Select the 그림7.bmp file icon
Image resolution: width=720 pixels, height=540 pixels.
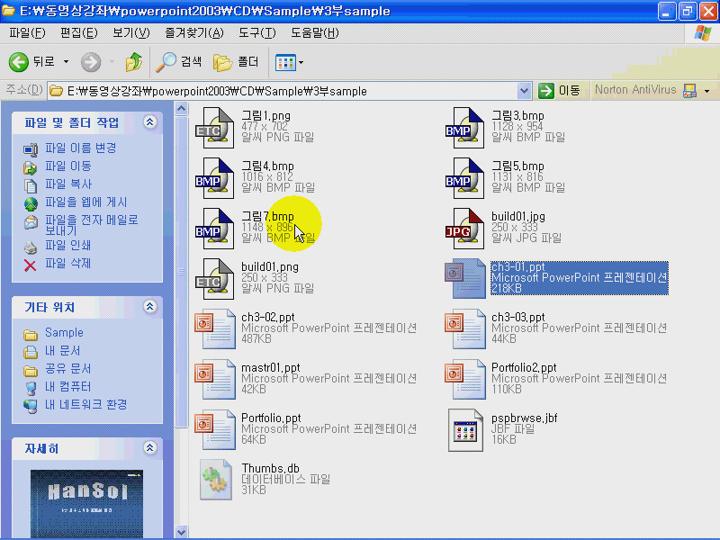[x=215, y=229]
